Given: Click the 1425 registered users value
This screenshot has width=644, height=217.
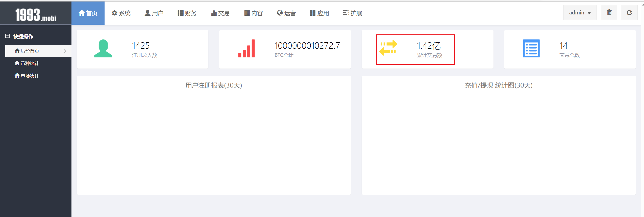Looking at the screenshot, I should tap(141, 46).
